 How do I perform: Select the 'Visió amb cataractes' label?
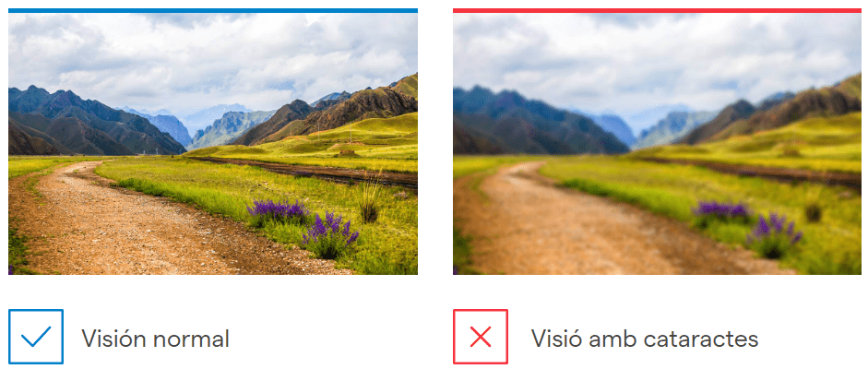click(645, 338)
